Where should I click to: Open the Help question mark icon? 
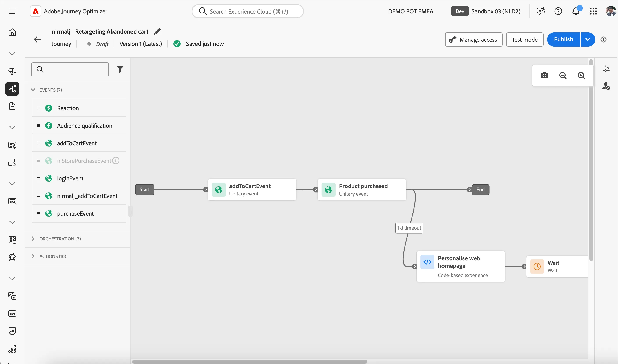[x=558, y=11]
